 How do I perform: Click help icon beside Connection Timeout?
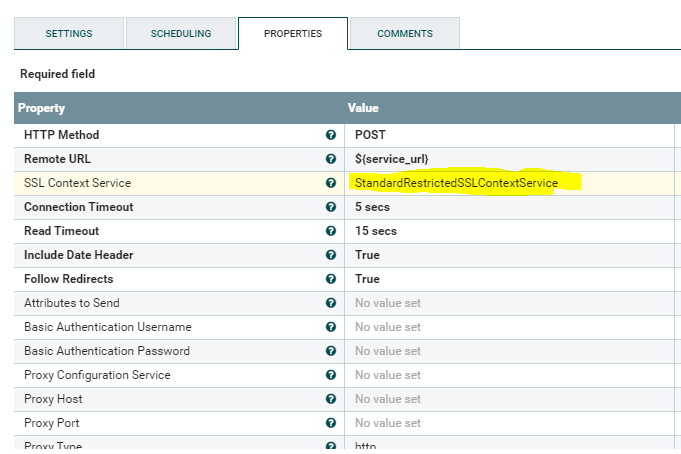pos(330,207)
